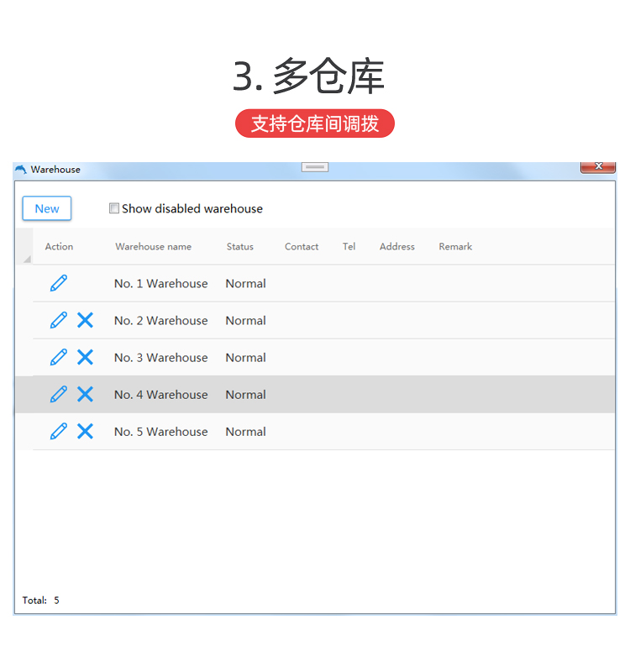This screenshot has height=672, width=630.
Task: Edit No. 1 Warehouse with pencil icon
Action: point(58,283)
